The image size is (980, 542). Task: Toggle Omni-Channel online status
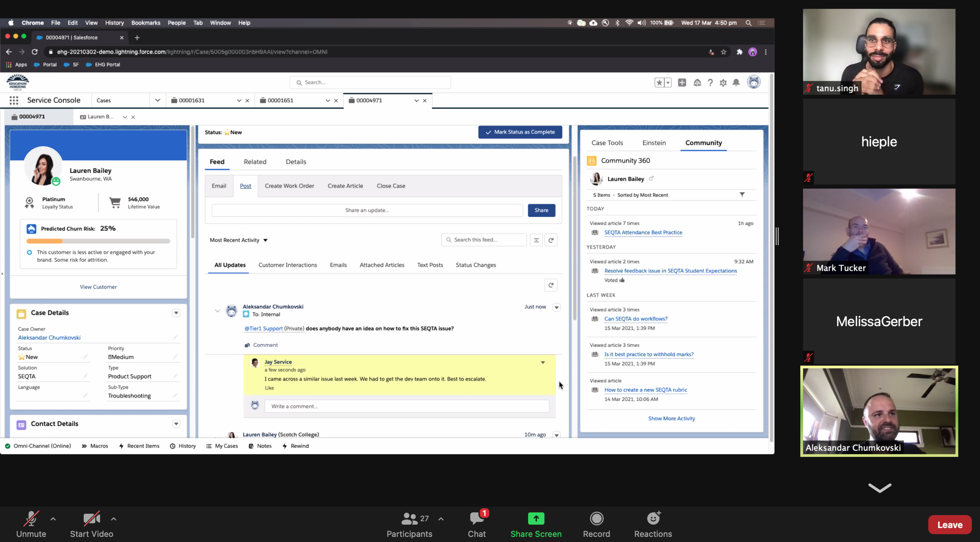pos(38,446)
